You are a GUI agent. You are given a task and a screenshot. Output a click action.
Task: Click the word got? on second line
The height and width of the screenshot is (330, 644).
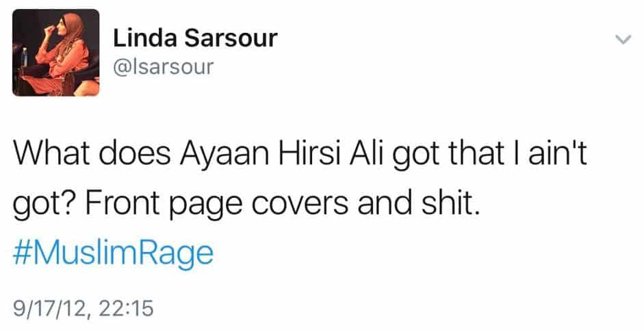click(x=45, y=205)
